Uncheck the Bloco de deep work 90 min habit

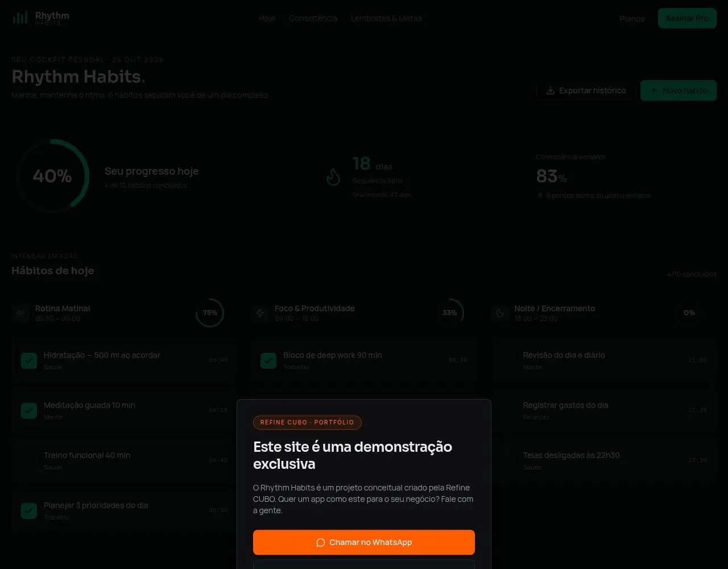(268, 361)
